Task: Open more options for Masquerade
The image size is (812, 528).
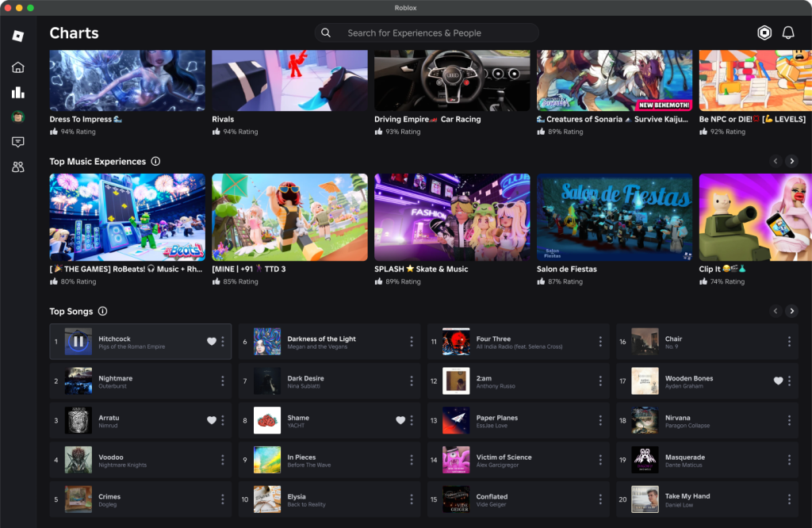Action: [x=789, y=460]
